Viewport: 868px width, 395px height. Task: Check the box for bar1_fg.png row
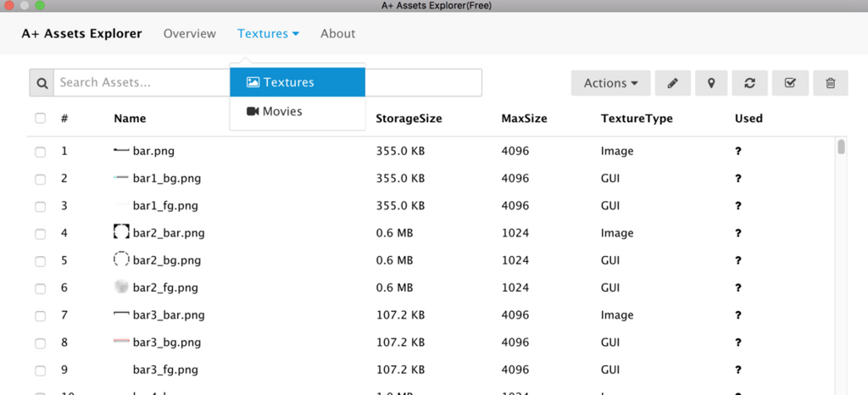coord(41,207)
